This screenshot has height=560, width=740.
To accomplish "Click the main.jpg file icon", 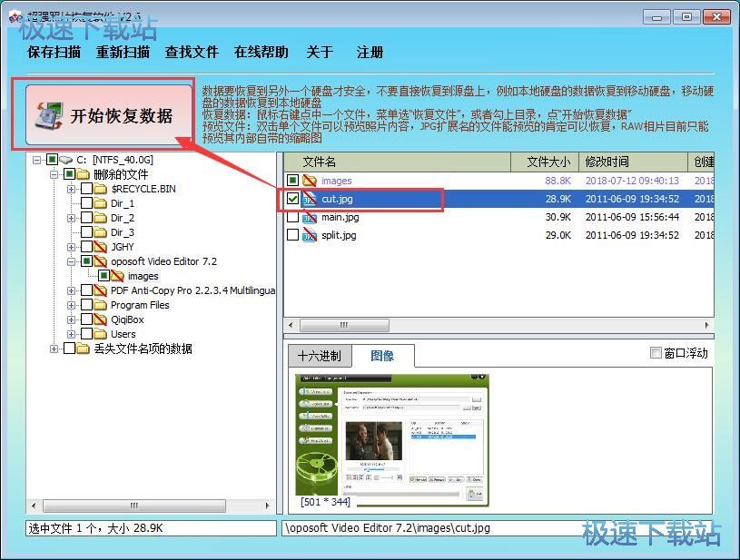I will coord(310,217).
